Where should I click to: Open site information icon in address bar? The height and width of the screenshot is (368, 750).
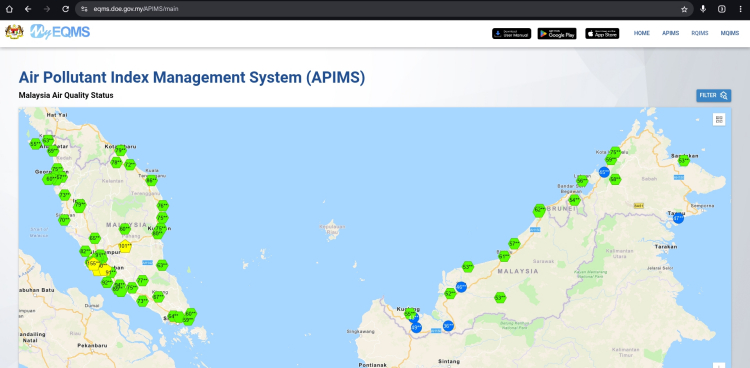85,9
